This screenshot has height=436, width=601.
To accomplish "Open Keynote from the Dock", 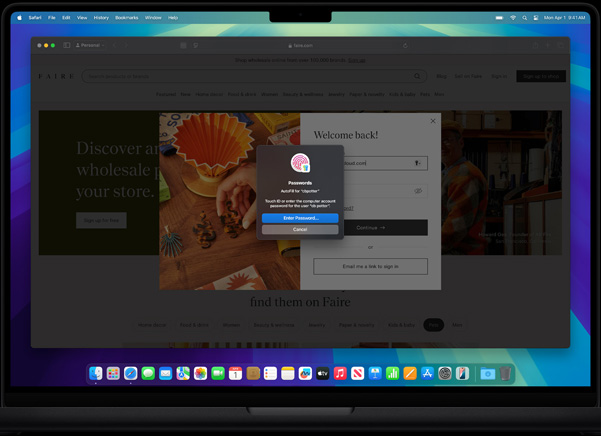I will click(375, 373).
